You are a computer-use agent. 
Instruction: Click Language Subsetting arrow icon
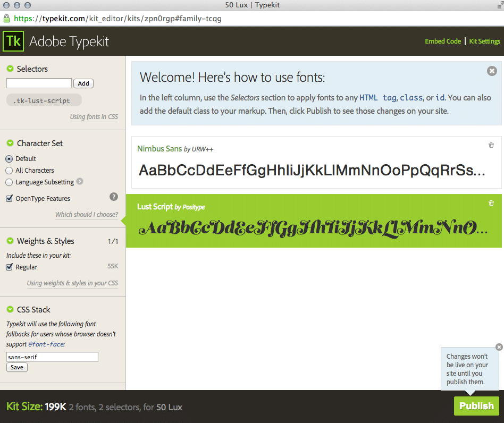click(x=80, y=182)
